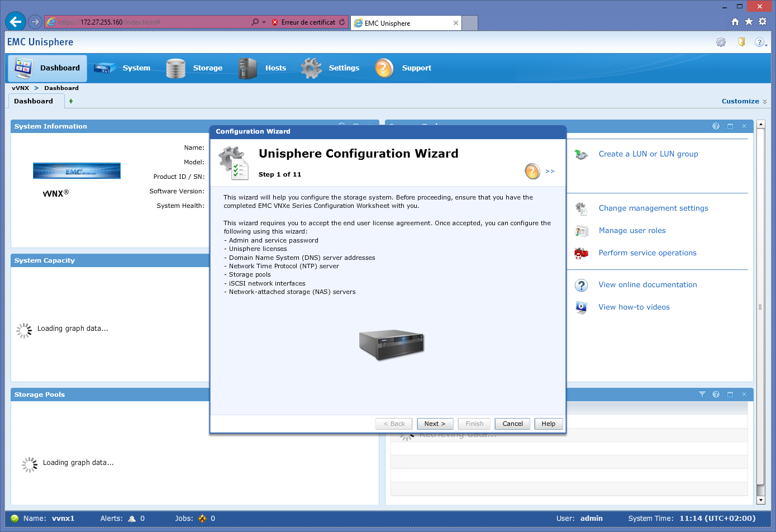
Task: Add a new dashboard tab with plus
Action: pos(71,101)
